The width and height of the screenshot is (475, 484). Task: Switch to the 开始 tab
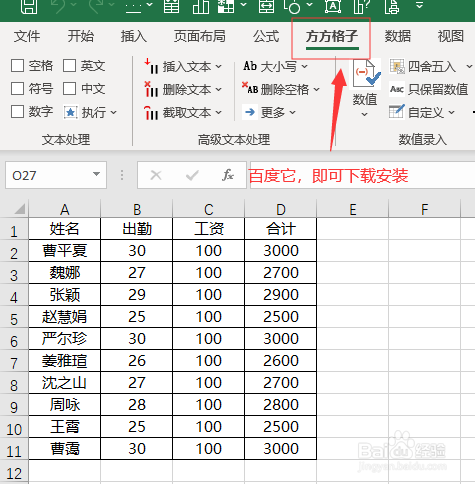[81, 36]
